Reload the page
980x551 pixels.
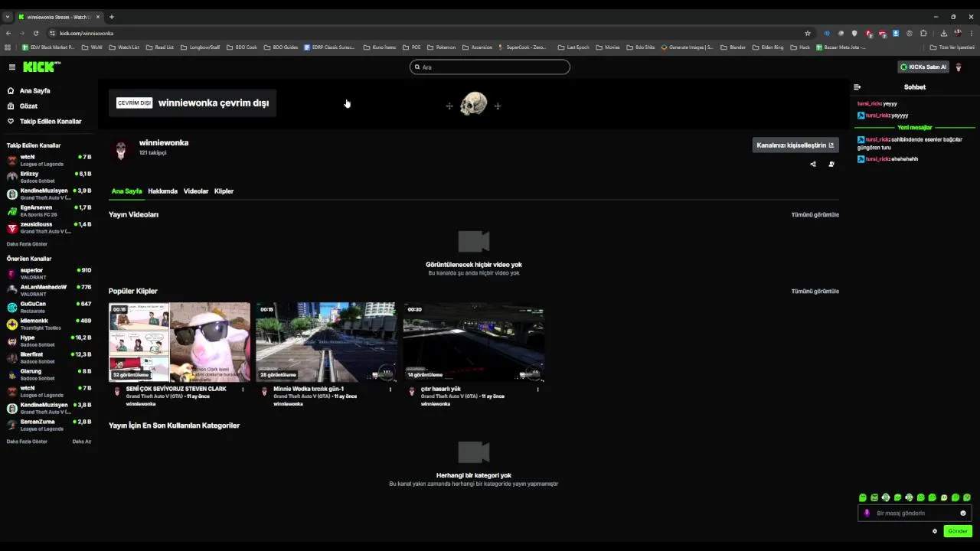[36, 34]
